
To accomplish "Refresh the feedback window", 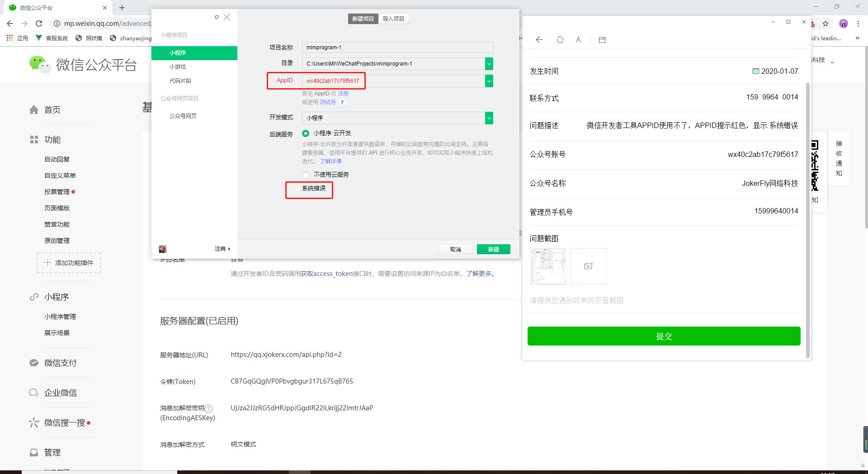I will [560, 40].
